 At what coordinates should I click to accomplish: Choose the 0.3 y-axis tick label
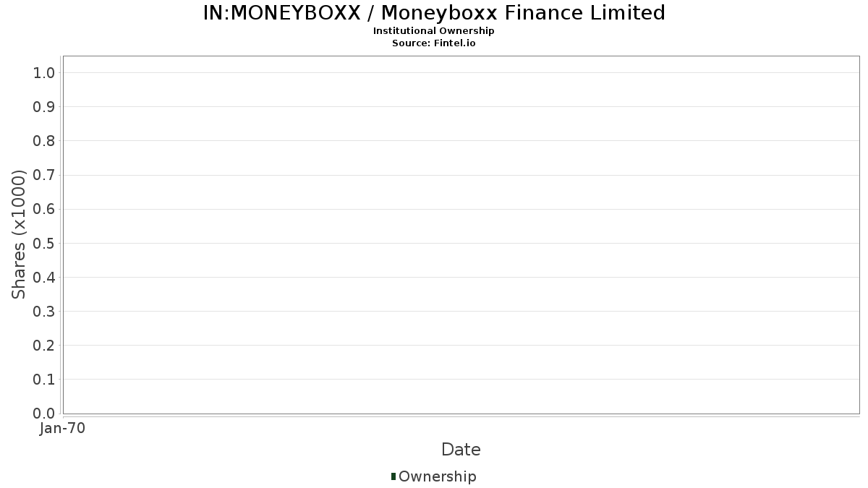tap(44, 312)
